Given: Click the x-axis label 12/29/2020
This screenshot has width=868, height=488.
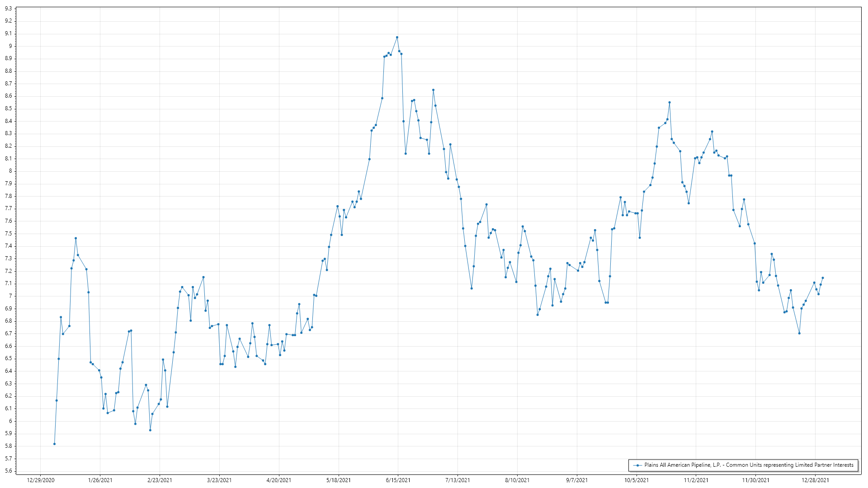Looking at the screenshot, I should [41, 480].
